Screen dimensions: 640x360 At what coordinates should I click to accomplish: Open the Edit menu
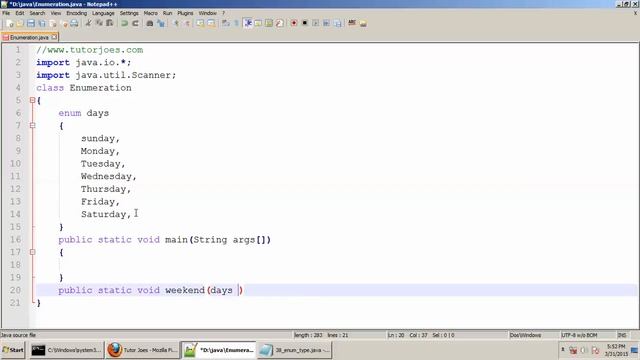(x=20, y=13)
